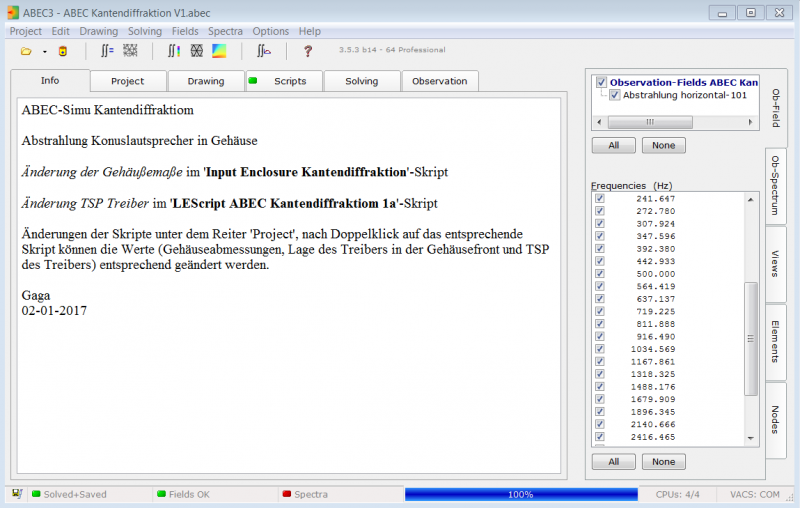
Task: Select the Elements vertical tab
Action: tap(775, 342)
